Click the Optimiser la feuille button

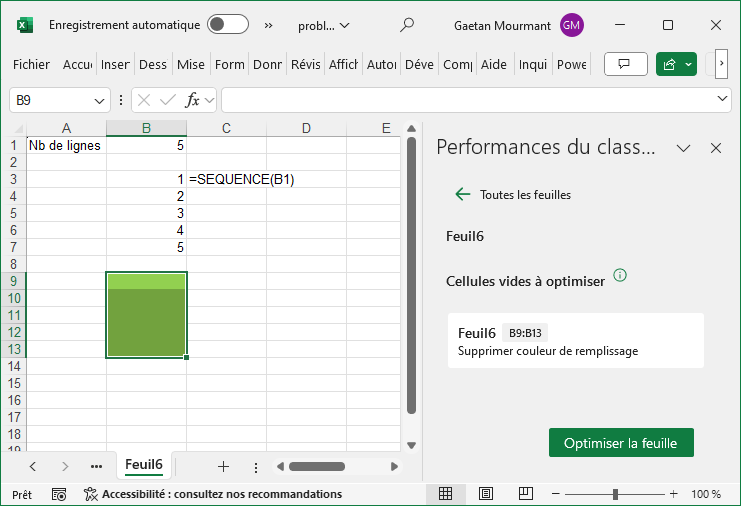pyautogui.click(x=620, y=443)
